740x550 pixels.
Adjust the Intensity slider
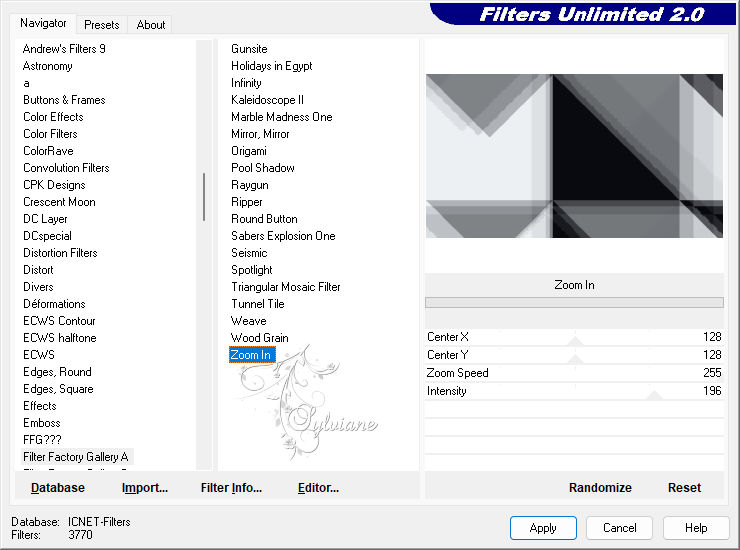click(574, 391)
